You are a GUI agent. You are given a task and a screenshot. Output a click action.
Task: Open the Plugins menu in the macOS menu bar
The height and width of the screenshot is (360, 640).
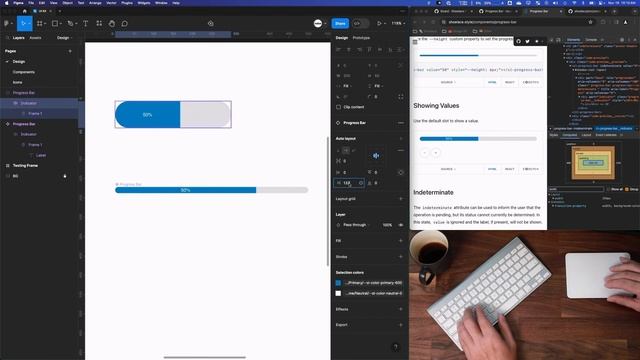(x=127, y=3)
